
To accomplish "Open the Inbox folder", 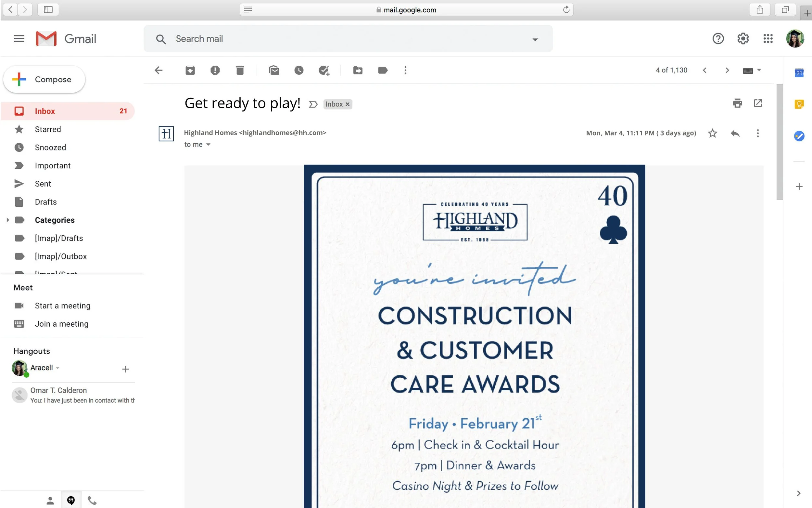I will point(68,111).
